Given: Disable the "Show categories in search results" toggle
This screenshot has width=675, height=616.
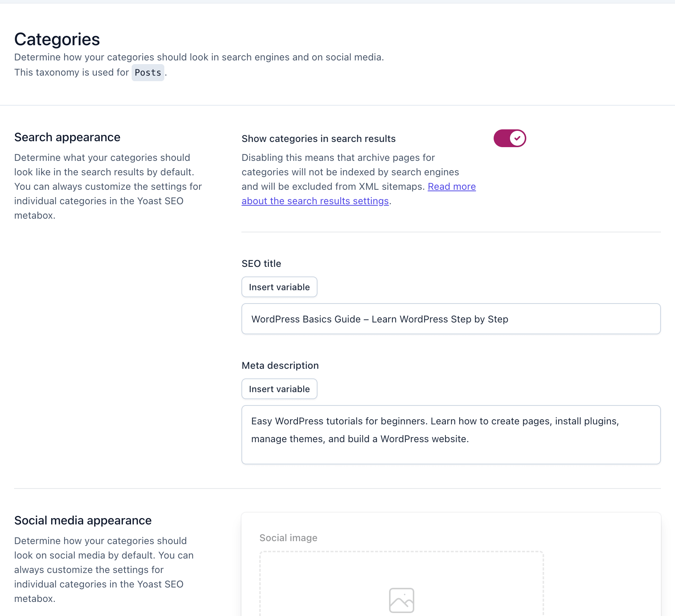Looking at the screenshot, I should [x=509, y=138].
